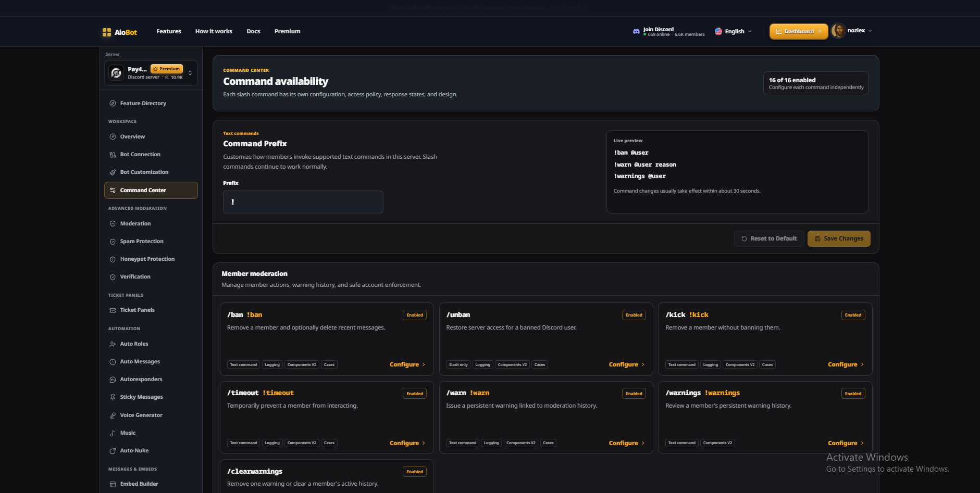Image resolution: width=980 pixels, height=493 pixels.
Task: Open the server selector dropdown
Action: click(x=151, y=73)
